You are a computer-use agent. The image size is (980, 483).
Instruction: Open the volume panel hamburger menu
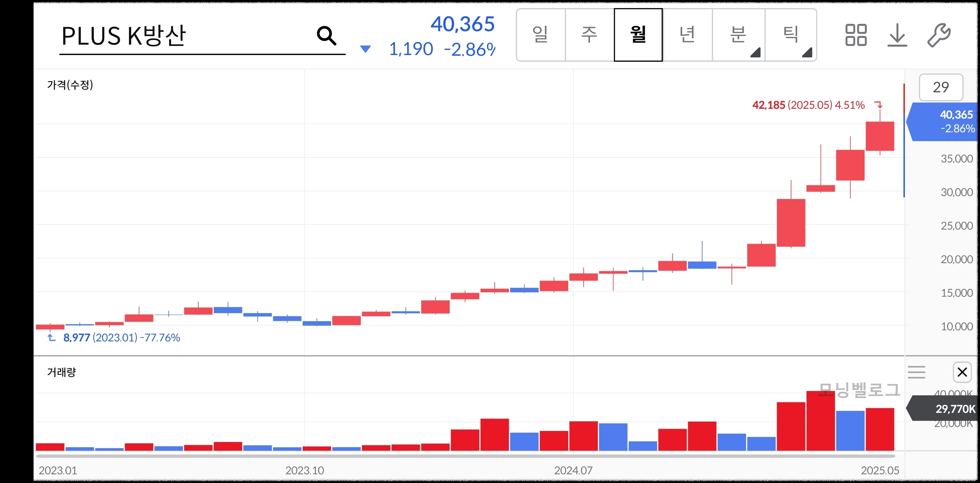(x=916, y=372)
